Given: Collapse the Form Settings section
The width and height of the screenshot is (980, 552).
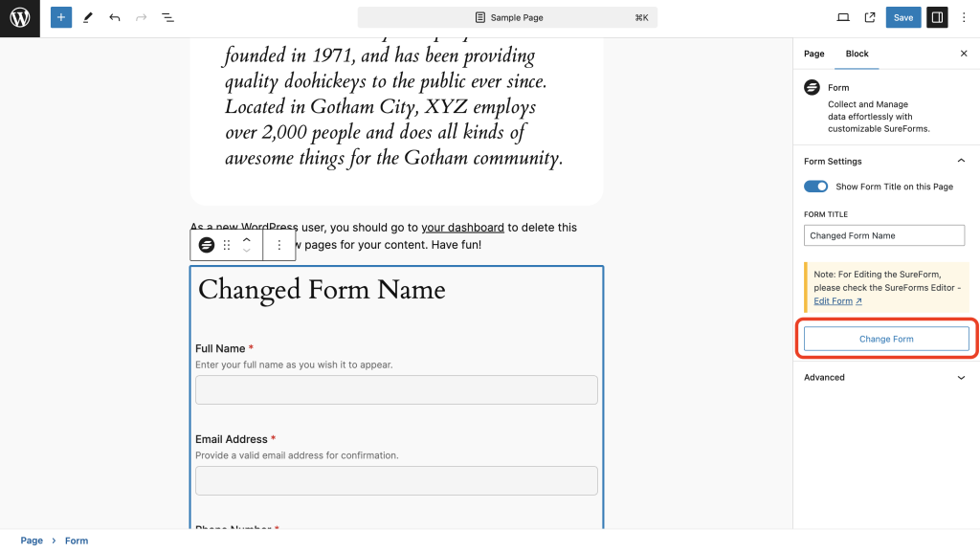Looking at the screenshot, I should pyautogui.click(x=961, y=161).
